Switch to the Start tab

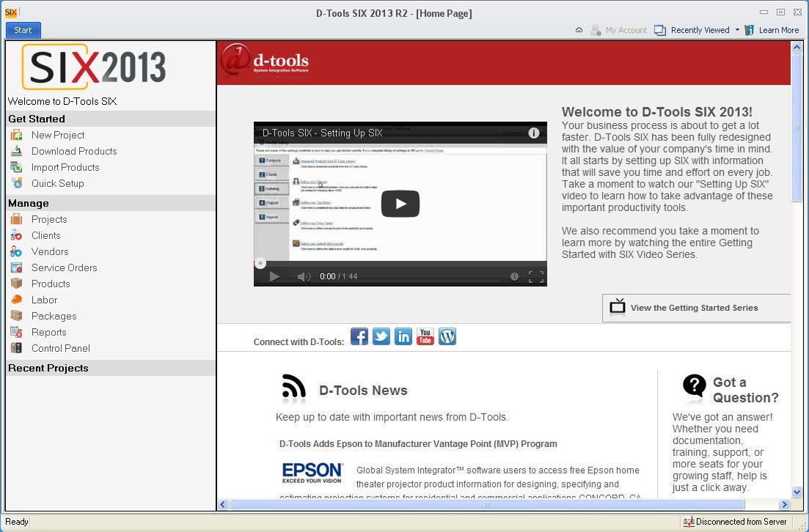22,30
